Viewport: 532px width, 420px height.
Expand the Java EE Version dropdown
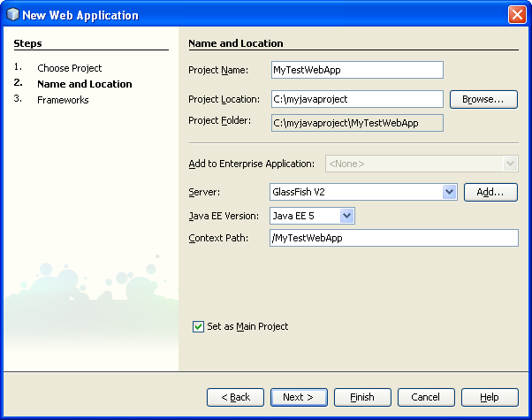click(x=346, y=216)
